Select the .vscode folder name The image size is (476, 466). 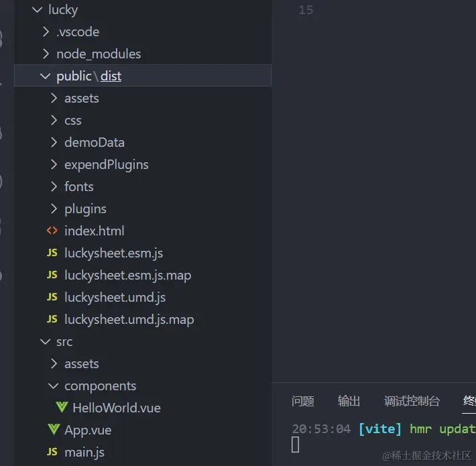(78, 32)
